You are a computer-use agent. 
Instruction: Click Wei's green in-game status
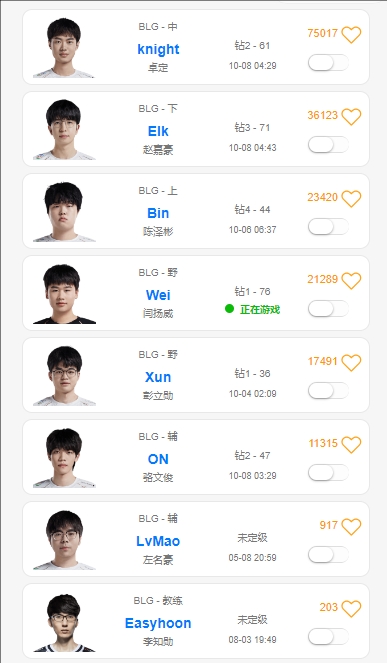click(x=253, y=310)
